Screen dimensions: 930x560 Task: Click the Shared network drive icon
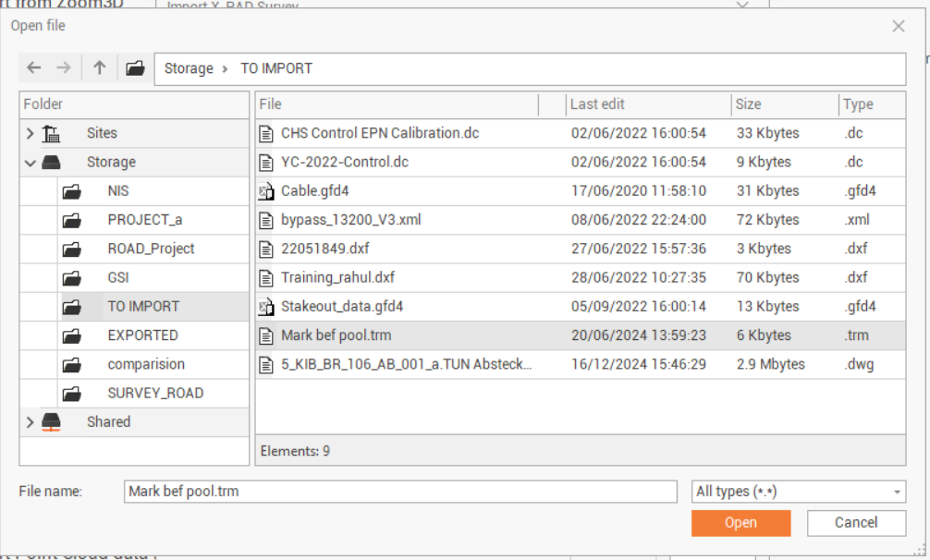pos(51,422)
